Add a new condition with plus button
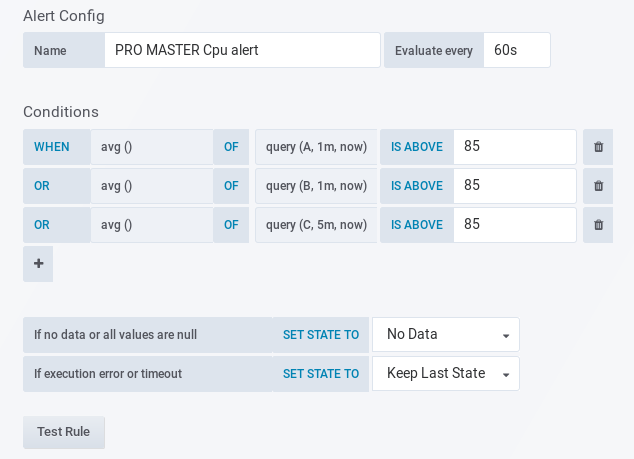Screen dimensions: 634x459 tap(38, 264)
